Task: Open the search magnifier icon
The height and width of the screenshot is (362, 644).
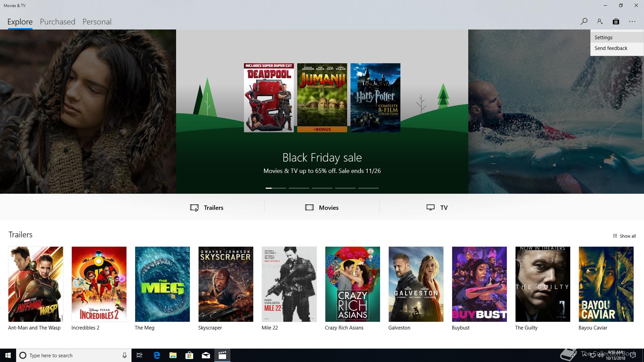Action: pyautogui.click(x=584, y=21)
